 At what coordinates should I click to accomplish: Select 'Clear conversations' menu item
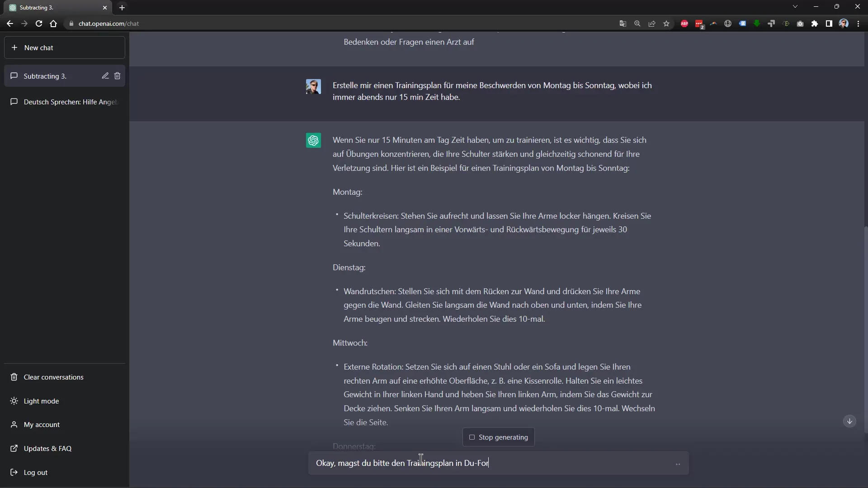(54, 377)
